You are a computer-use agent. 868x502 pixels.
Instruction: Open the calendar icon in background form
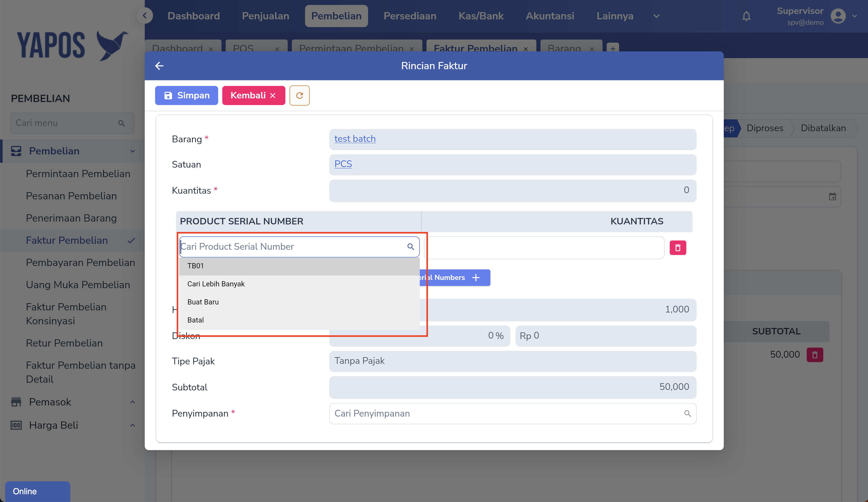(x=832, y=197)
